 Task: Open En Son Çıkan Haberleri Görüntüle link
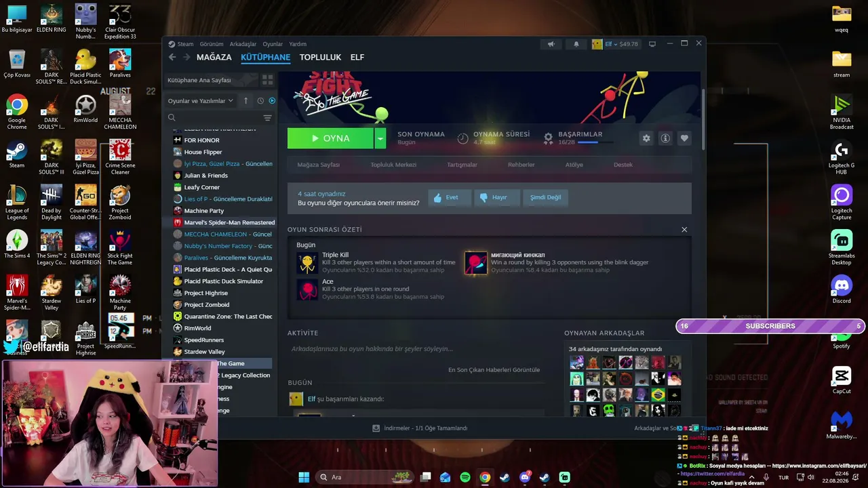(494, 370)
